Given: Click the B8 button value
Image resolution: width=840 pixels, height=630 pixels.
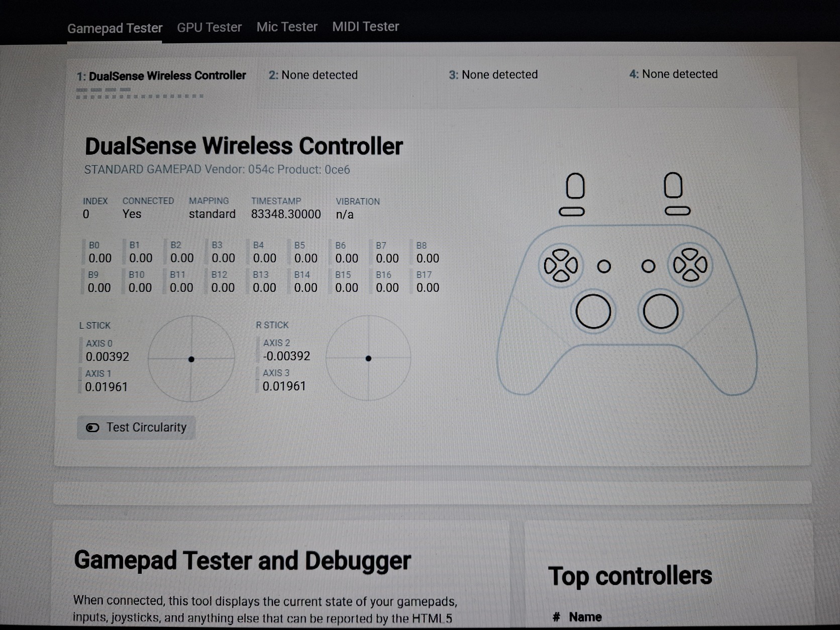Looking at the screenshot, I should click(x=428, y=258).
